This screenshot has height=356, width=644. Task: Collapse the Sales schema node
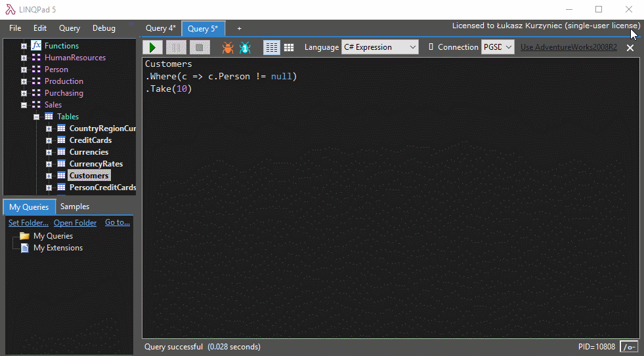(24, 105)
